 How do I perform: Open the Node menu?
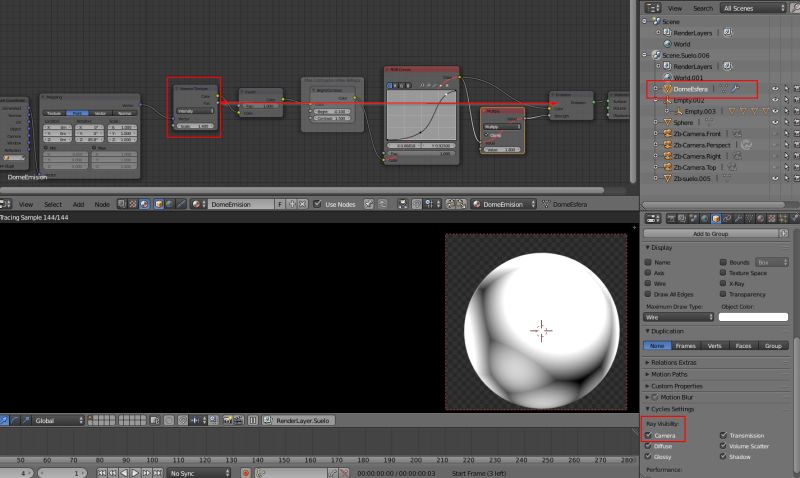pyautogui.click(x=102, y=204)
